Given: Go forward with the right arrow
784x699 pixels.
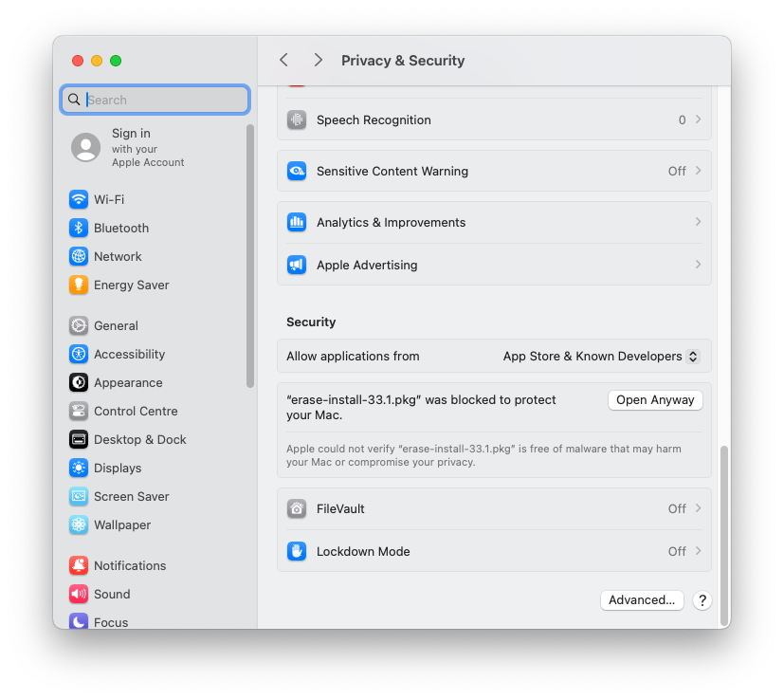Looking at the screenshot, I should [x=318, y=60].
